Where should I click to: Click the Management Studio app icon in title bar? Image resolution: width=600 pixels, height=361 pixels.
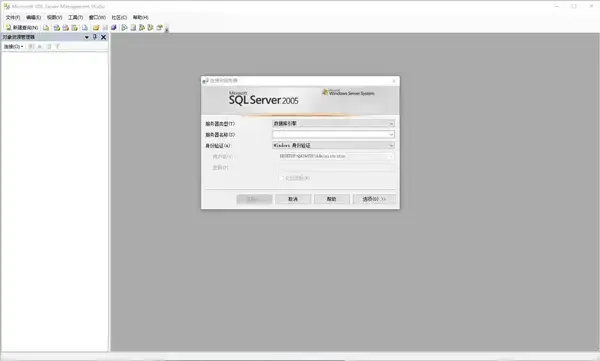pos(7,6)
